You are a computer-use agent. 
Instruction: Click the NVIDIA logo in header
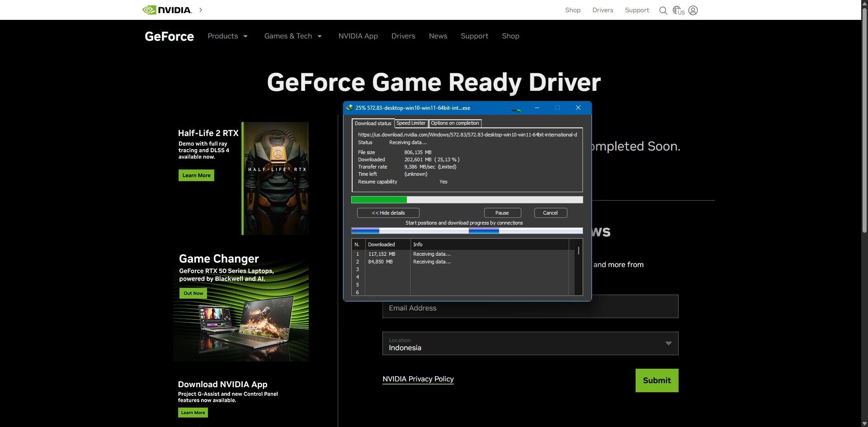pos(167,10)
